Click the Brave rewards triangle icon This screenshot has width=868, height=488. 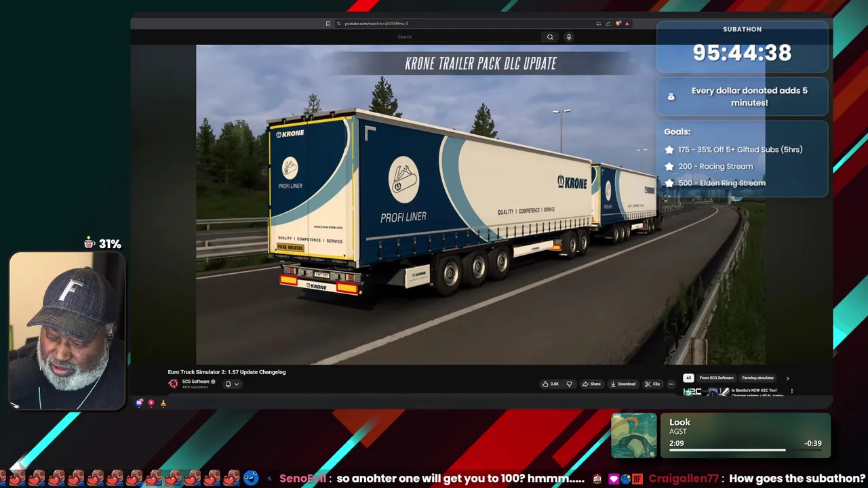(627, 24)
